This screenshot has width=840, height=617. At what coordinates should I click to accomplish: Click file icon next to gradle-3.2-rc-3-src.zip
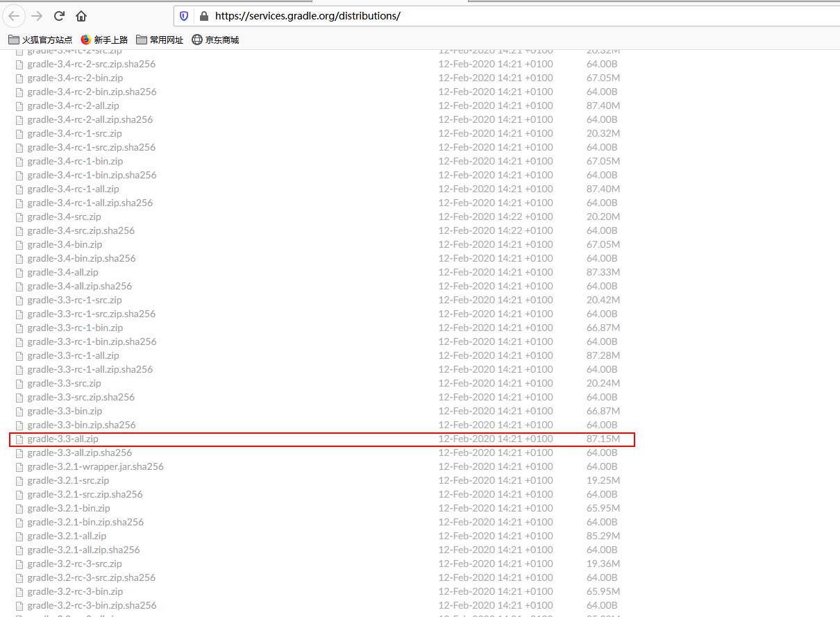[x=19, y=564]
